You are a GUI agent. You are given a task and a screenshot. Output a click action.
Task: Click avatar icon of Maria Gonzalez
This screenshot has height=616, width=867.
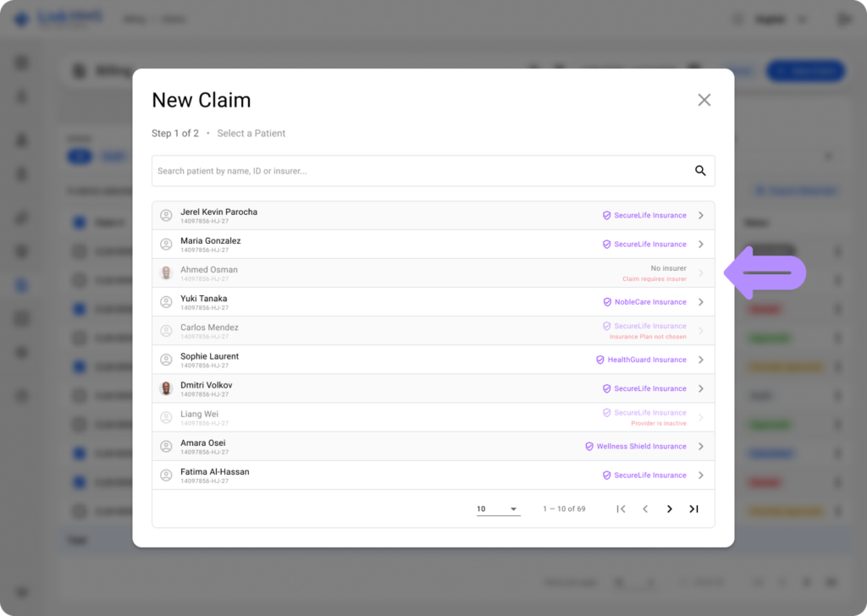pyautogui.click(x=166, y=245)
